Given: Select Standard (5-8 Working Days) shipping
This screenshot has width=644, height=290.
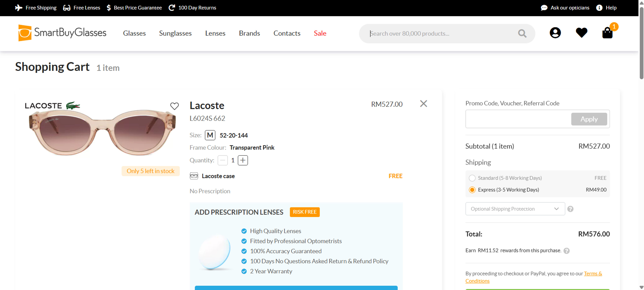Looking at the screenshot, I should (x=472, y=178).
